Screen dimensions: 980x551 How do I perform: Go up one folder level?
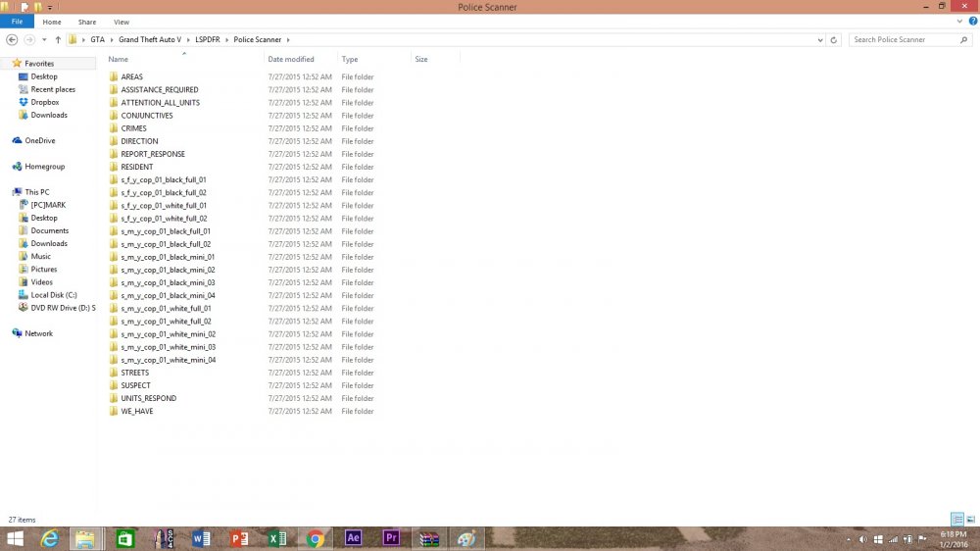tap(58, 39)
